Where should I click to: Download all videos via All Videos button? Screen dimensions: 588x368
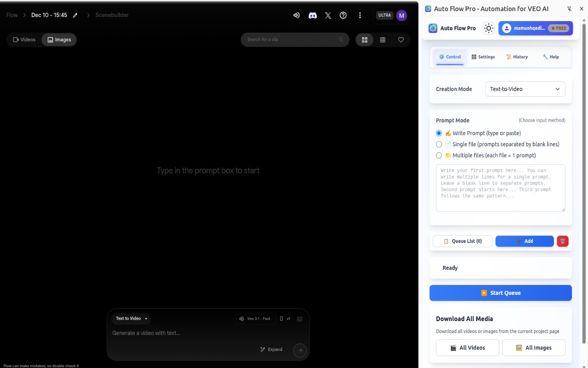coord(467,348)
